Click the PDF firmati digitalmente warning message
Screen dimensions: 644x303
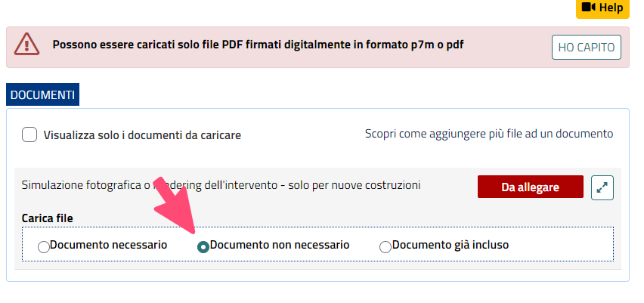258,45
